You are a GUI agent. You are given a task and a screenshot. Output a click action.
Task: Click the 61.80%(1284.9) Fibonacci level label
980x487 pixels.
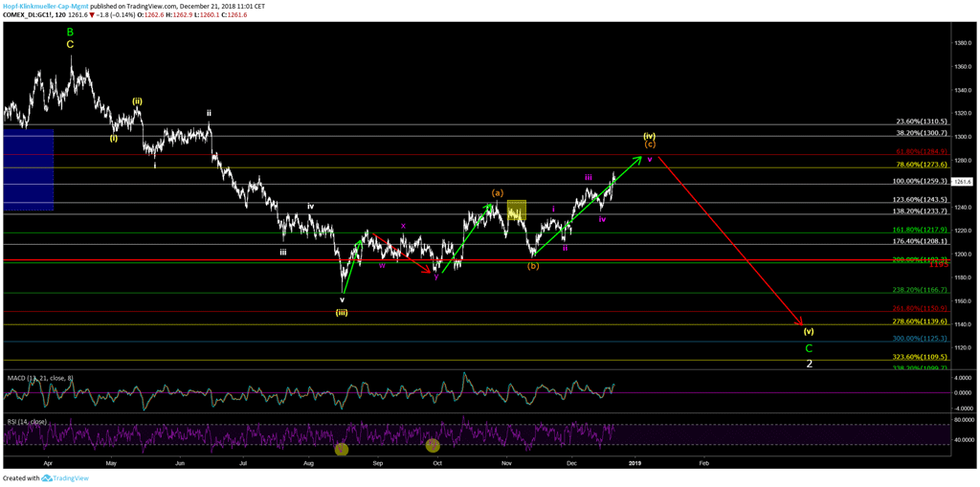coord(921,151)
